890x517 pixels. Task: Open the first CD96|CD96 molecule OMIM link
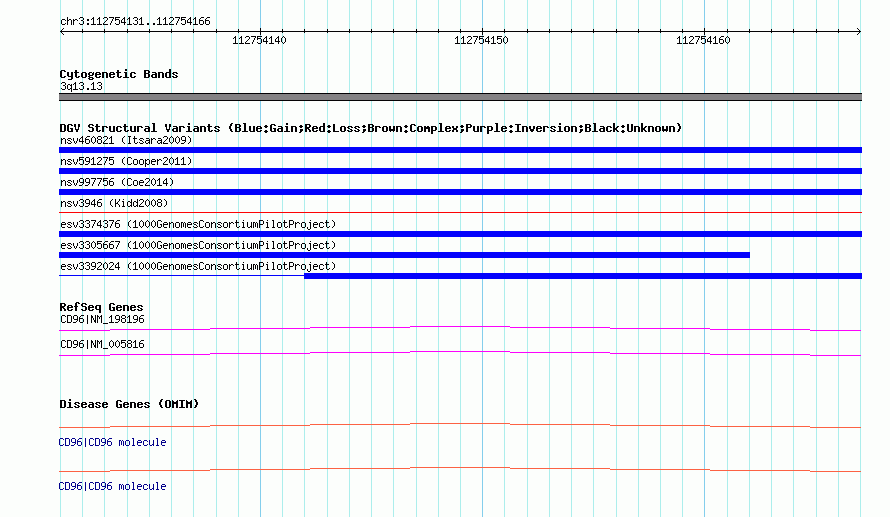(112, 442)
